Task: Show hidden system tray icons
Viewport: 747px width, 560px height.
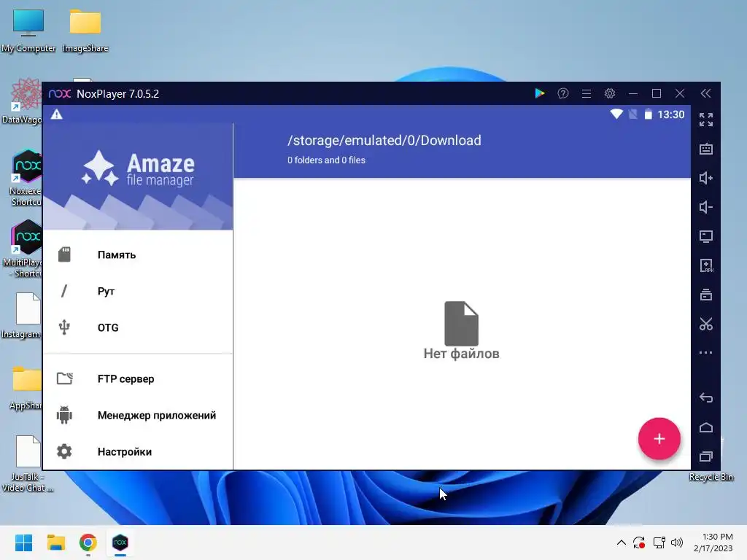Action: (x=622, y=542)
